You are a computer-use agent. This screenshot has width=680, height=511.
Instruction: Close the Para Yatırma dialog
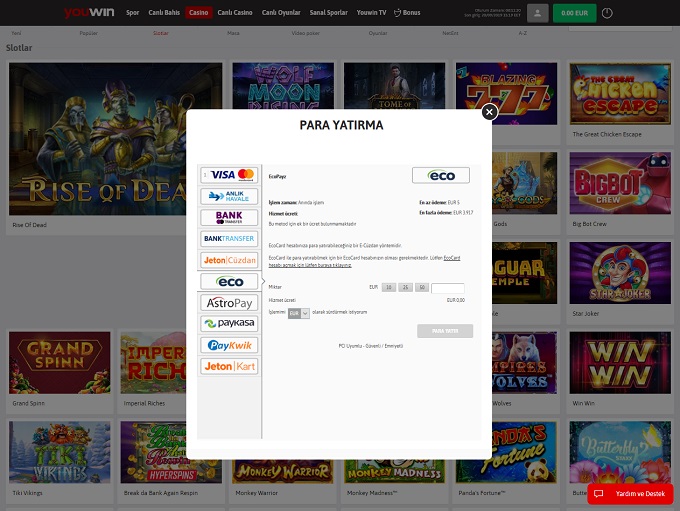tap(489, 112)
